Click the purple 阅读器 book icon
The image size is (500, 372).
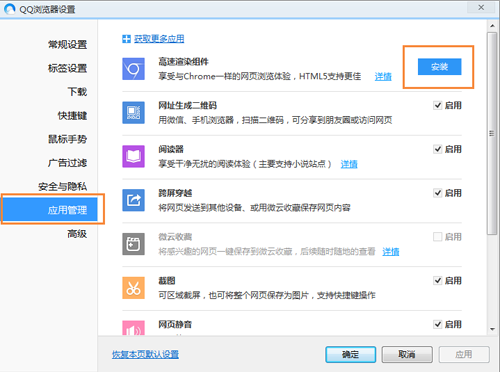(133, 156)
